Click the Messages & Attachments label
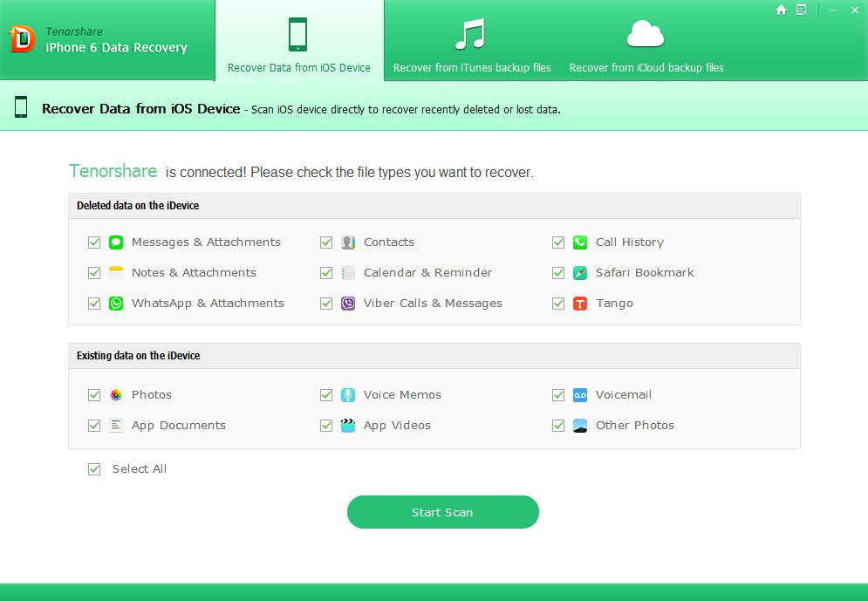Image resolution: width=868 pixels, height=601 pixels. click(206, 242)
